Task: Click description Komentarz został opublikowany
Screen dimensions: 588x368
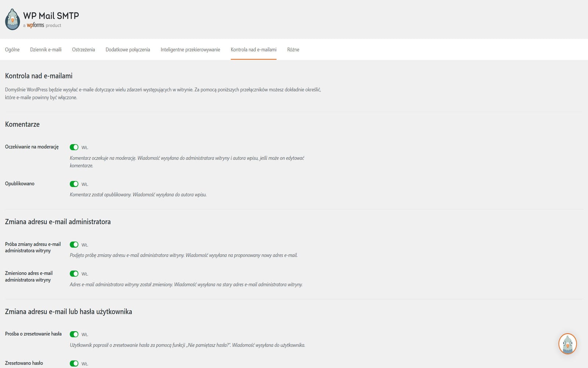Action: click(138, 195)
